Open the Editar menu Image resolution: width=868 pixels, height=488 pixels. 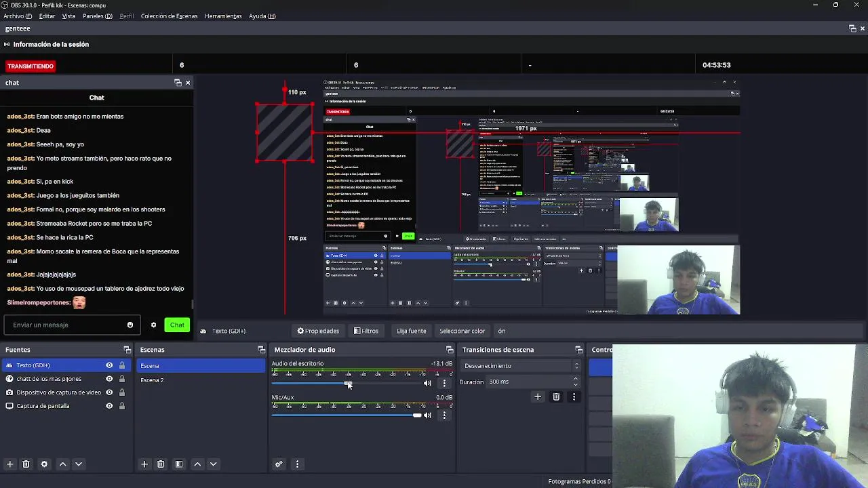[x=47, y=16]
